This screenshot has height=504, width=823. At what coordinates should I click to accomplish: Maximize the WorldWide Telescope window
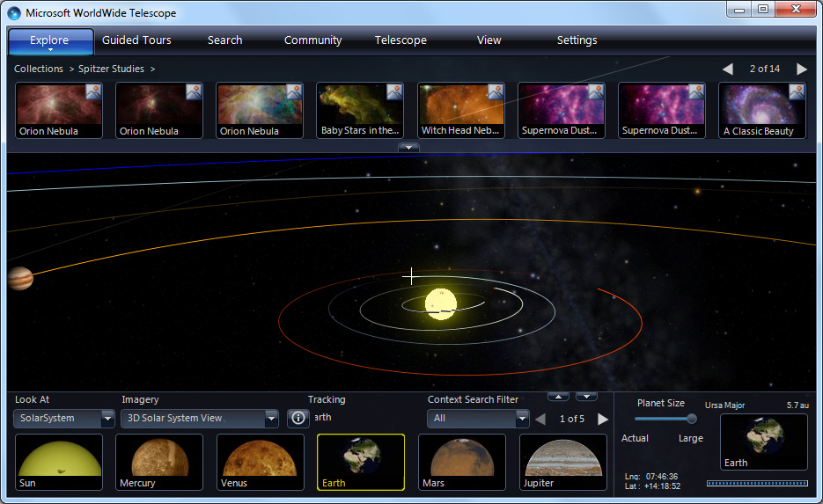(762, 10)
